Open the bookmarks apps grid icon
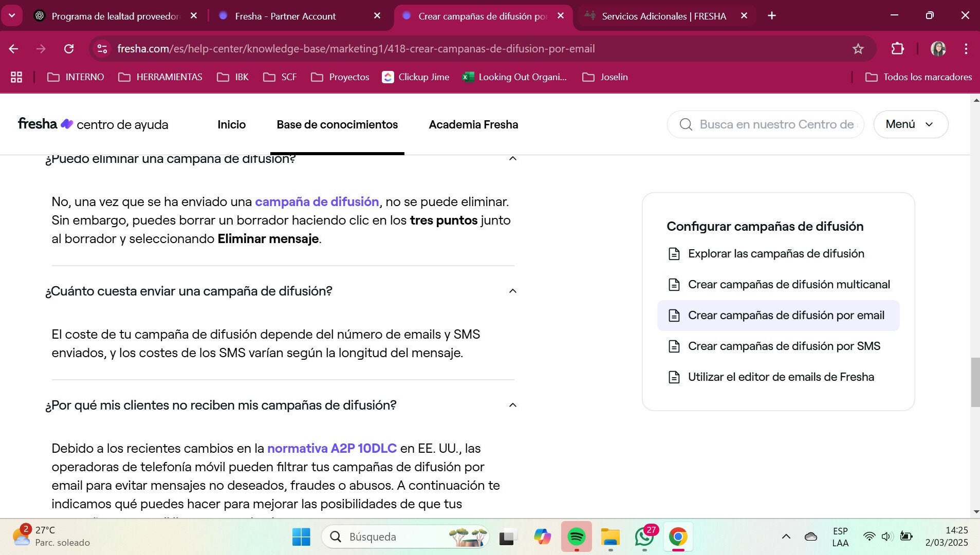This screenshot has width=980, height=555. [16, 77]
